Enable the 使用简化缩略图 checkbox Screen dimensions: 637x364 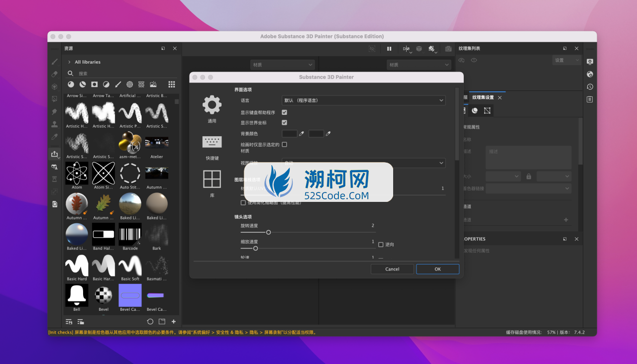pos(243,202)
